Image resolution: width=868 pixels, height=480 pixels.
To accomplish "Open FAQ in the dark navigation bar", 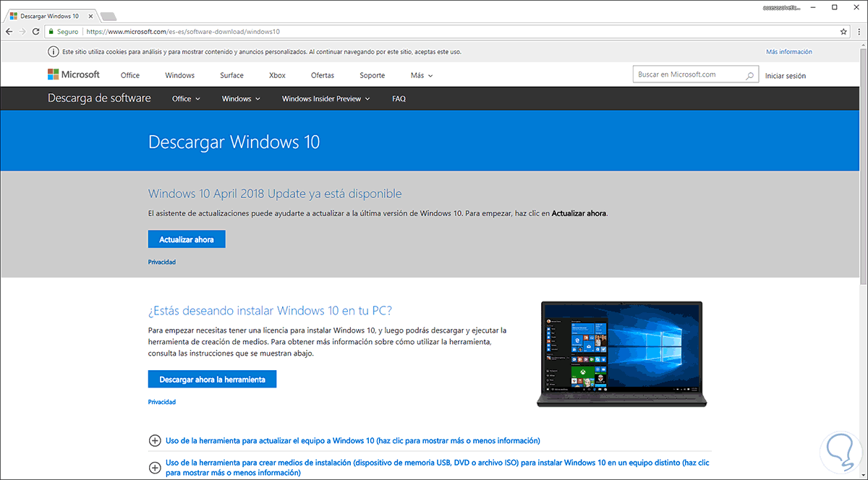I will [399, 98].
